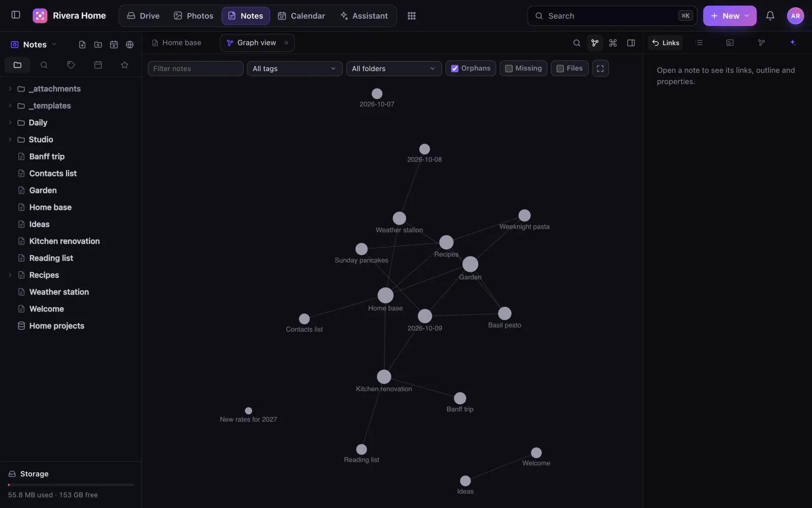Viewport: 812px width, 508px height.
Task: Open the Photos app
Action: [193, 16]
